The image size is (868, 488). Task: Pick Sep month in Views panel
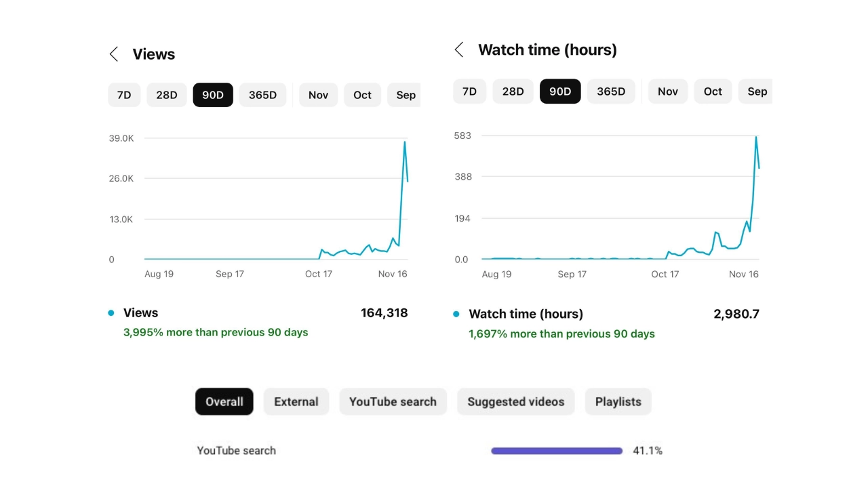[x=405, y=95]
